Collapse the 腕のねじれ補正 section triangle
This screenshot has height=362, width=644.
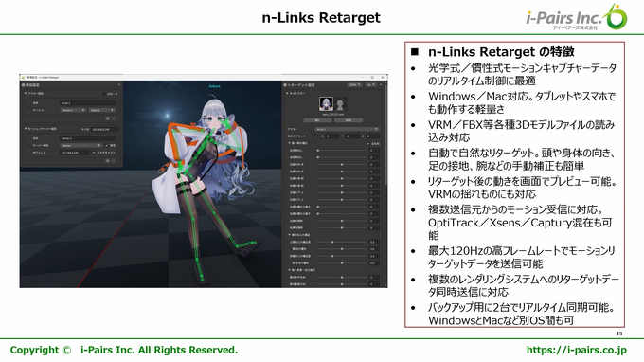[x=289, y=235]
